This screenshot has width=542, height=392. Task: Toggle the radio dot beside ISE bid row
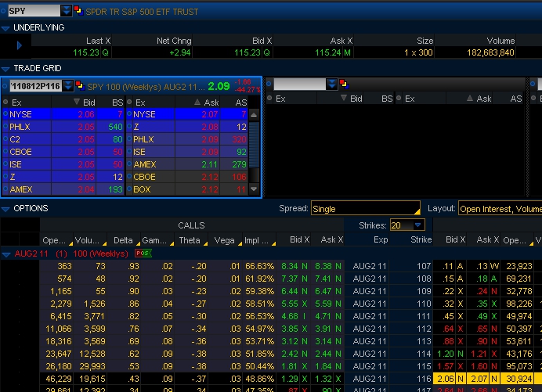pyautogui.click(x=5, y=164)
